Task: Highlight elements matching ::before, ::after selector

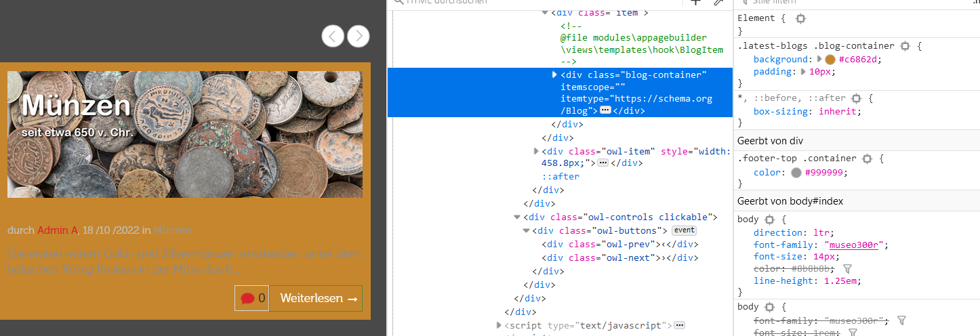Action: pyautogui.click(x=856, y=98)
